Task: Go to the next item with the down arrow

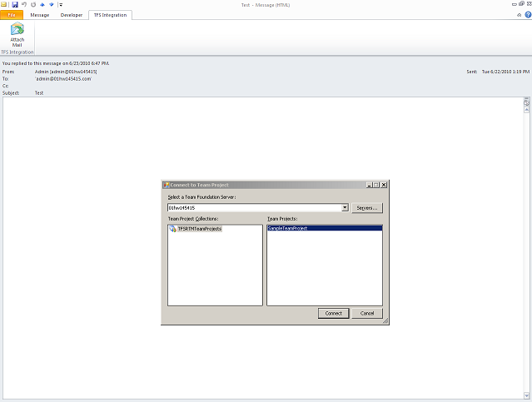Action: coord(52,4)
